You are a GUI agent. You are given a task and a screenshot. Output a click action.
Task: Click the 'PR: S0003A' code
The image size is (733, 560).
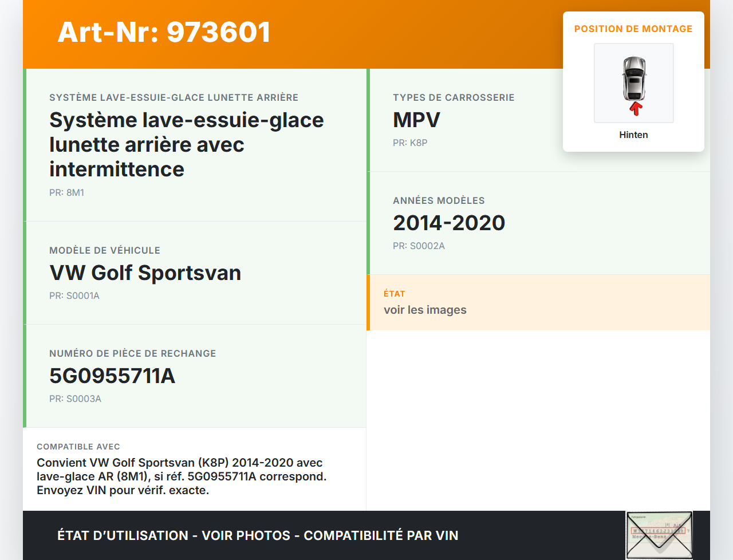(x=75, y=399)
